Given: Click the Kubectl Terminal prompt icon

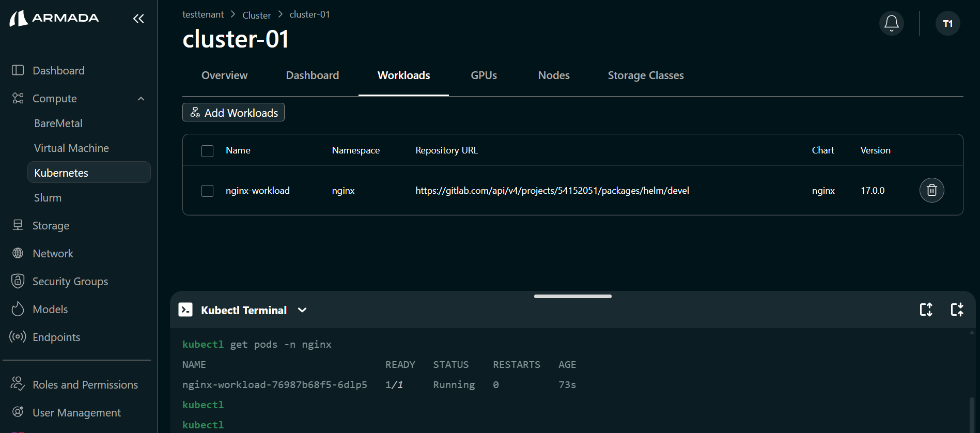Looking at the screenshot, I should pos(185,310).
